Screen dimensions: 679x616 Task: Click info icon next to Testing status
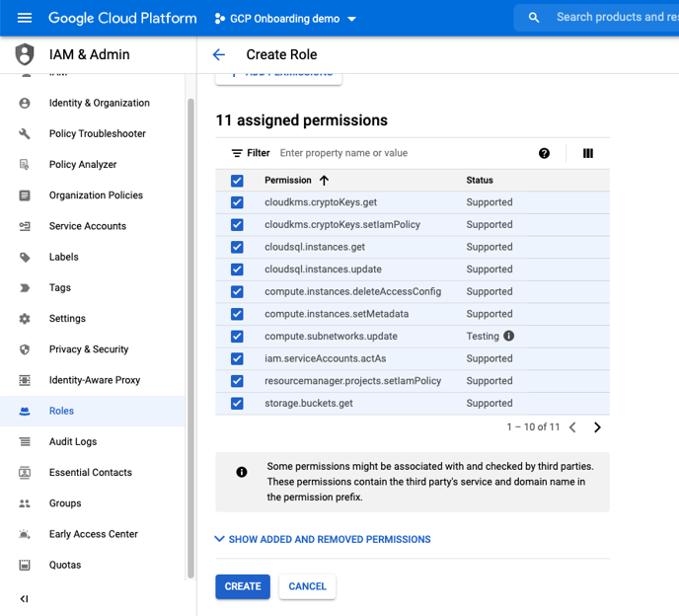point(509,336)
